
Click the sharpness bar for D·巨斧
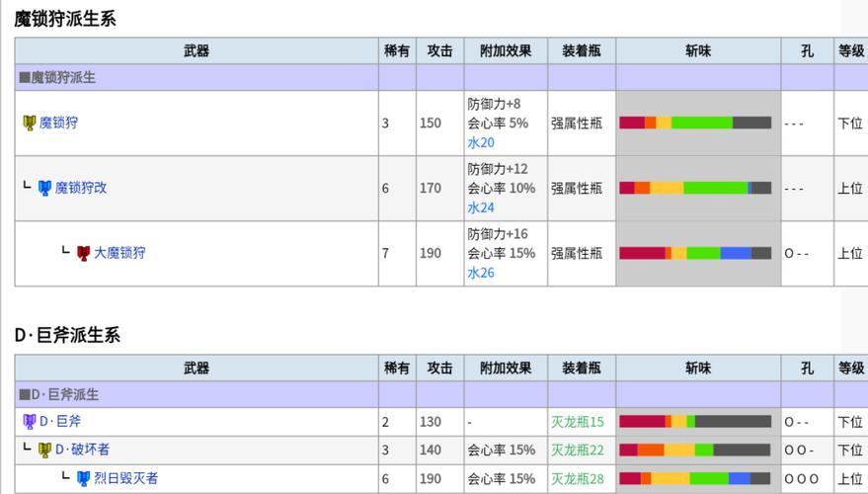coord(695,422)
